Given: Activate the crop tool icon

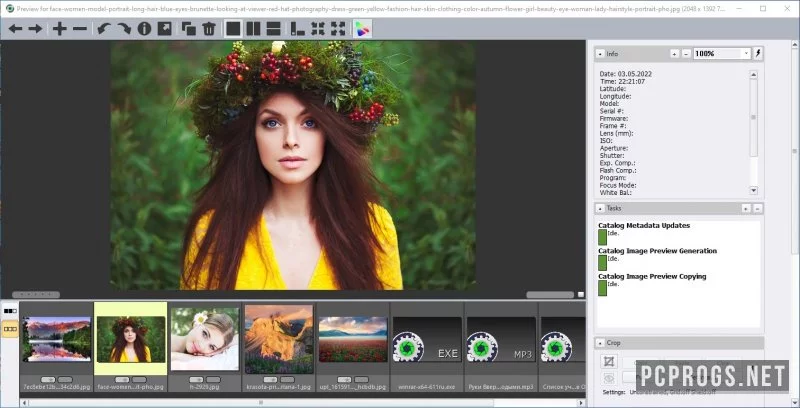Looking at the screenshot, I should pyautogui.click(x=608, y=362).
